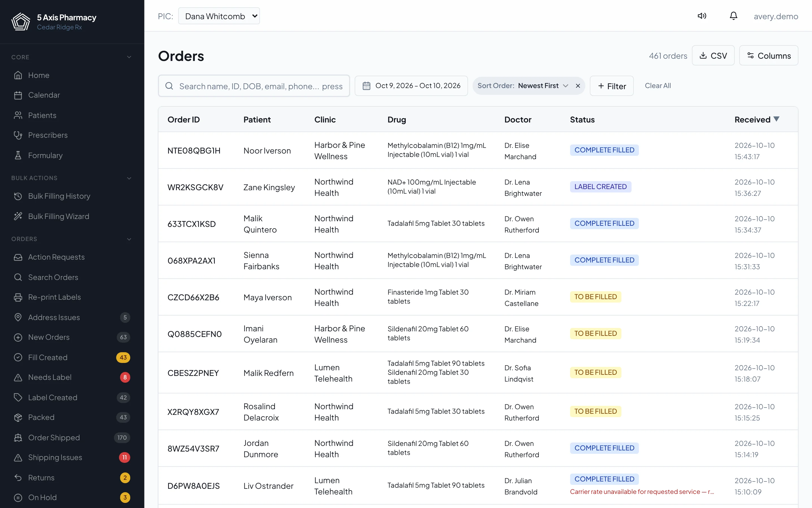Open Bulk Filling History
The width and height of the screenshot is (812, 508).
coord(72,196)
